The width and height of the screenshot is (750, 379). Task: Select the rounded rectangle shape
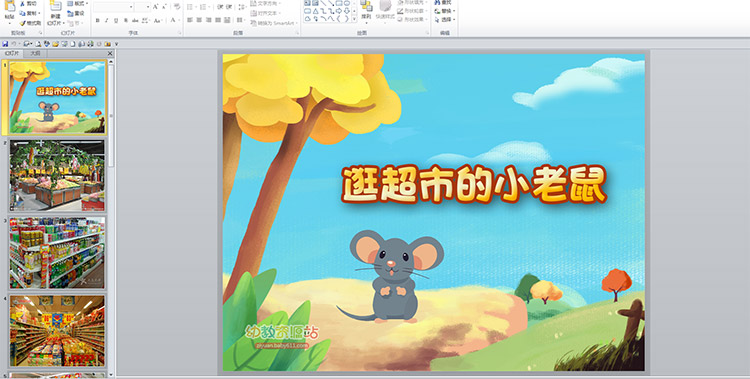coord(308,11)
